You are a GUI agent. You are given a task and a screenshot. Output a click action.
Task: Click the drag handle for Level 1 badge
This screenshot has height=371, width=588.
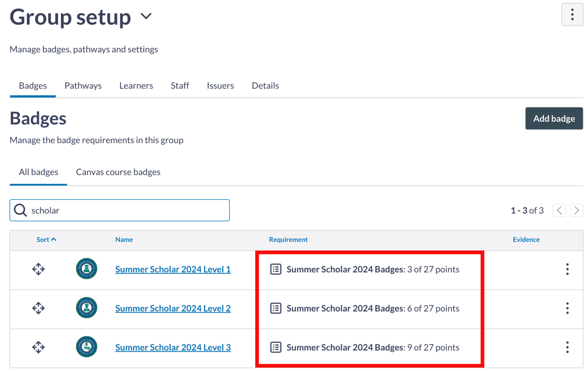[x=38, y=269]
